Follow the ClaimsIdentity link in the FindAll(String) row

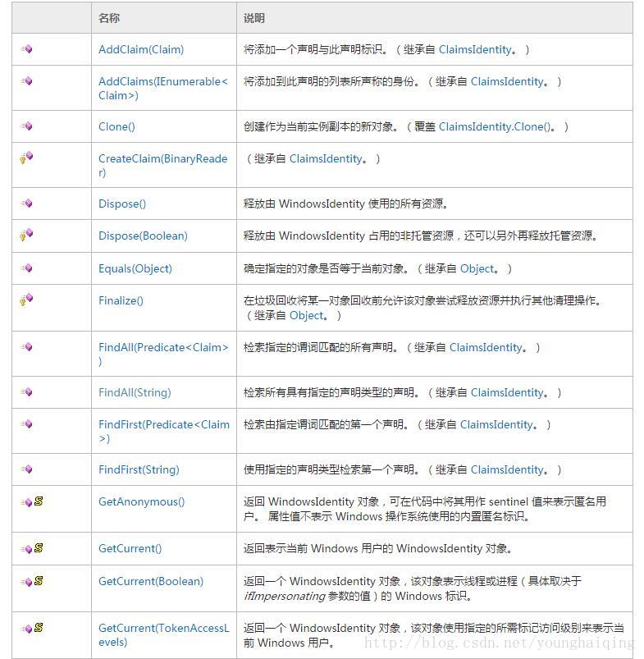pos(507,392)
